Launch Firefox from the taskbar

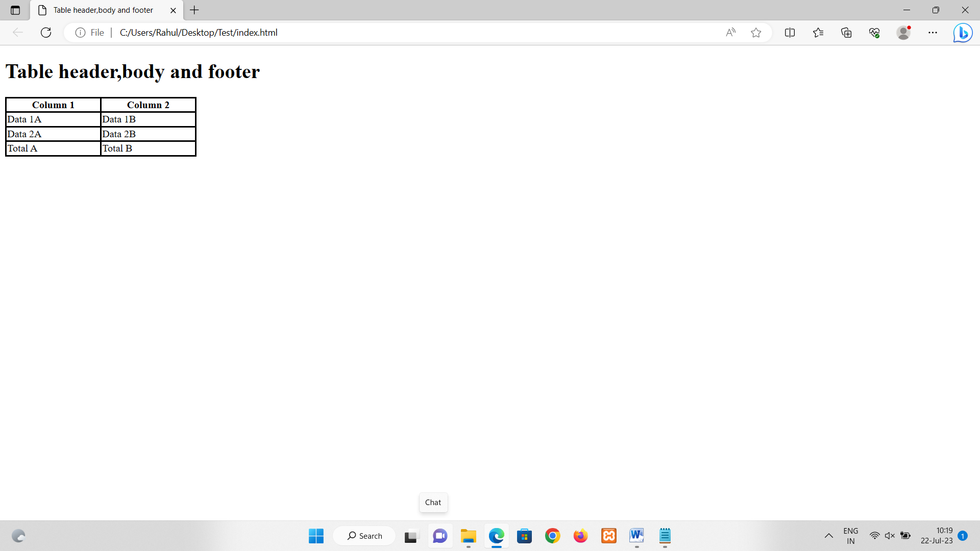pyautogui.click(x=580, y=536)
